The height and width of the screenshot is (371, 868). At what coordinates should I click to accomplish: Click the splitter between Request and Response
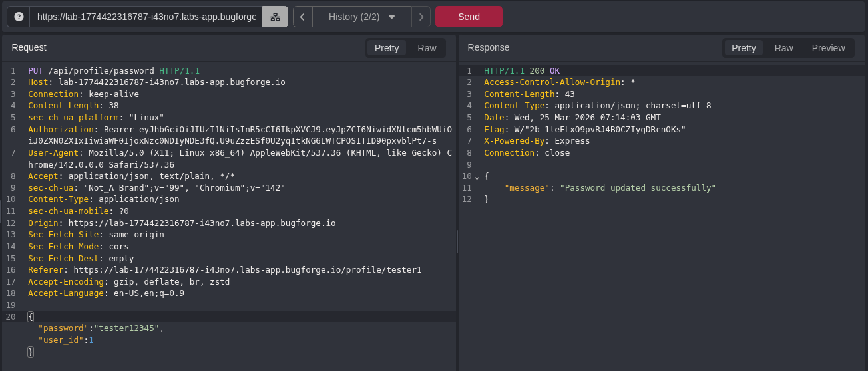point(457,241)
